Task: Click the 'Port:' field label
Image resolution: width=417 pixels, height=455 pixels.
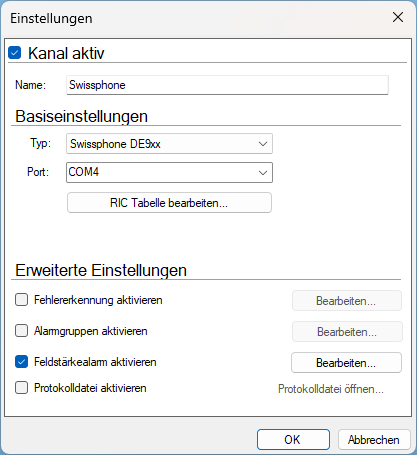Action: click(38, 172)
